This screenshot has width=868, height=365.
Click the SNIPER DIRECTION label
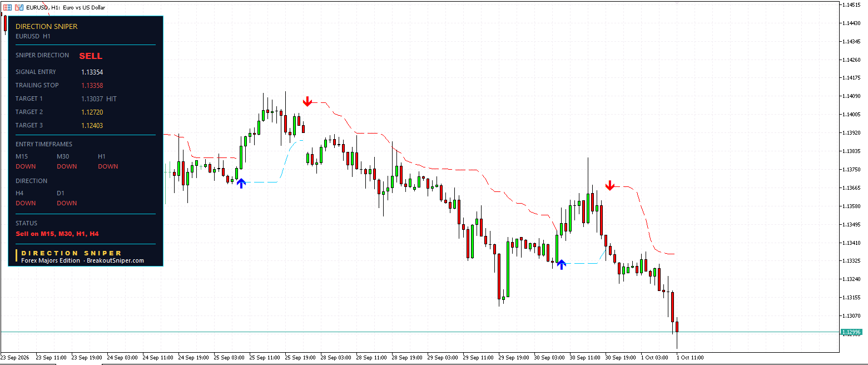[42, 55]
